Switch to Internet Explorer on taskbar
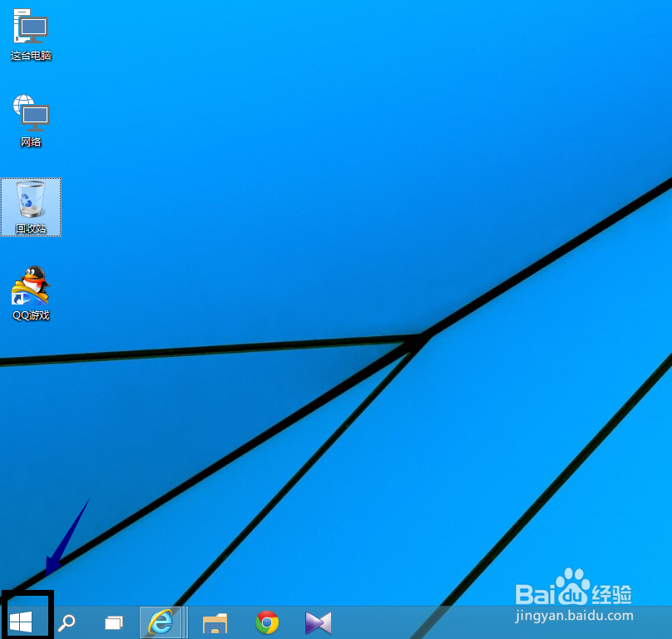This screenshot has width=672, height=639. point(161,622)
